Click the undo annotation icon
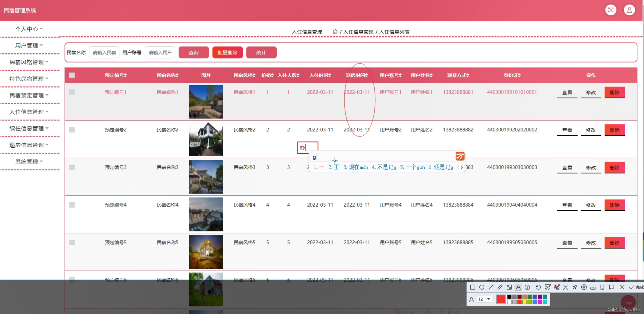Screen dimensions: 644x314 [538, 287]
